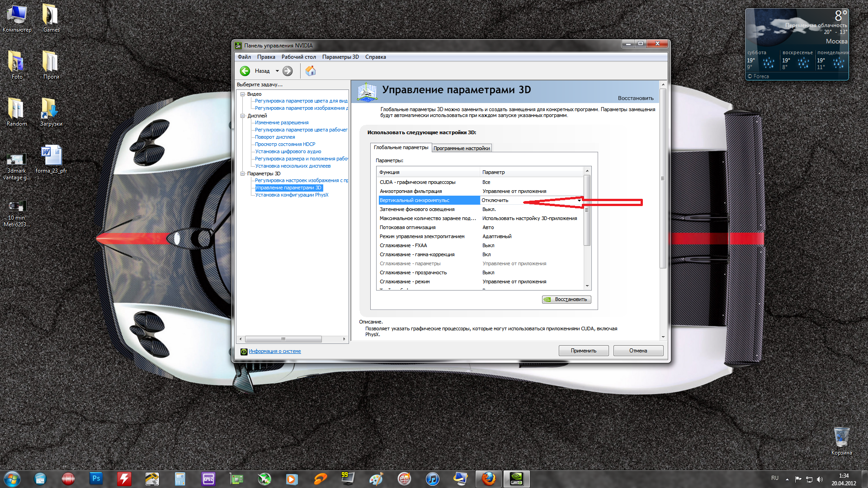Select Сглаживание - режим row

click(x=481, y=282)
